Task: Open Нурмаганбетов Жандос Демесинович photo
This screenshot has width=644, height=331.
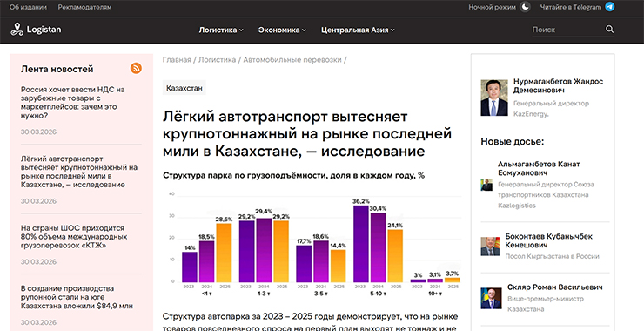Action: pos(494,98)
